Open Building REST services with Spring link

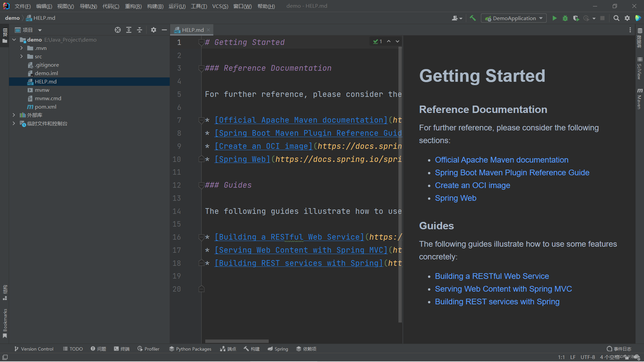pyautogui.click(x=497, y=302)
